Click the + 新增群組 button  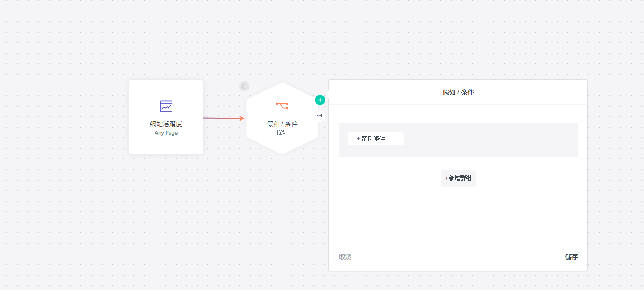458,178
